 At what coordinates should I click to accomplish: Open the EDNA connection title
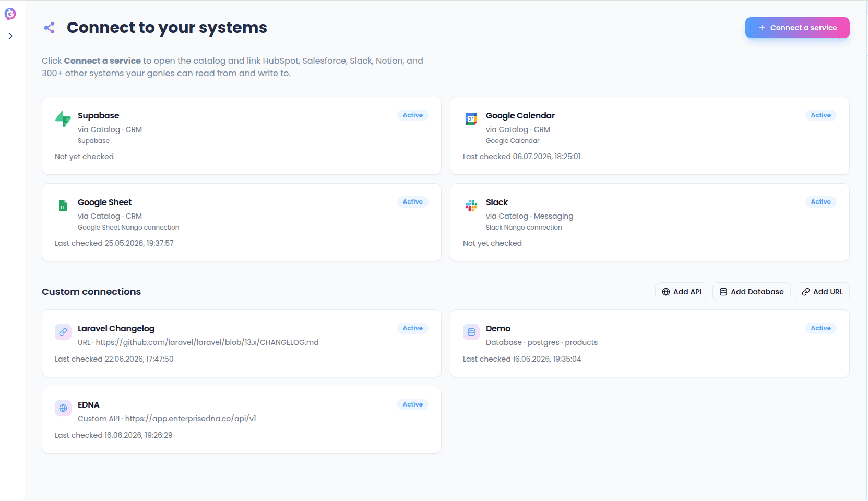88,405
